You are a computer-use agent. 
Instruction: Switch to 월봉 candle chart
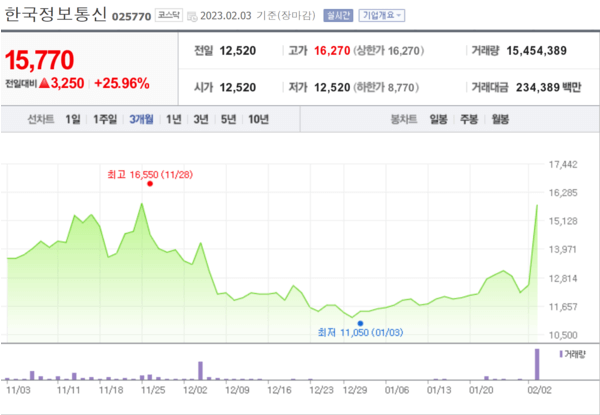tap(500, 119)
